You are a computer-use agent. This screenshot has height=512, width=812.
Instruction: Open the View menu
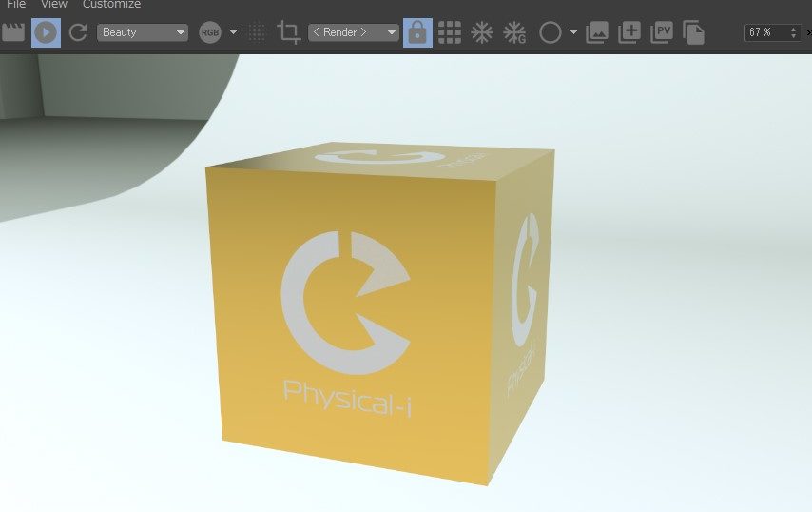54,4
